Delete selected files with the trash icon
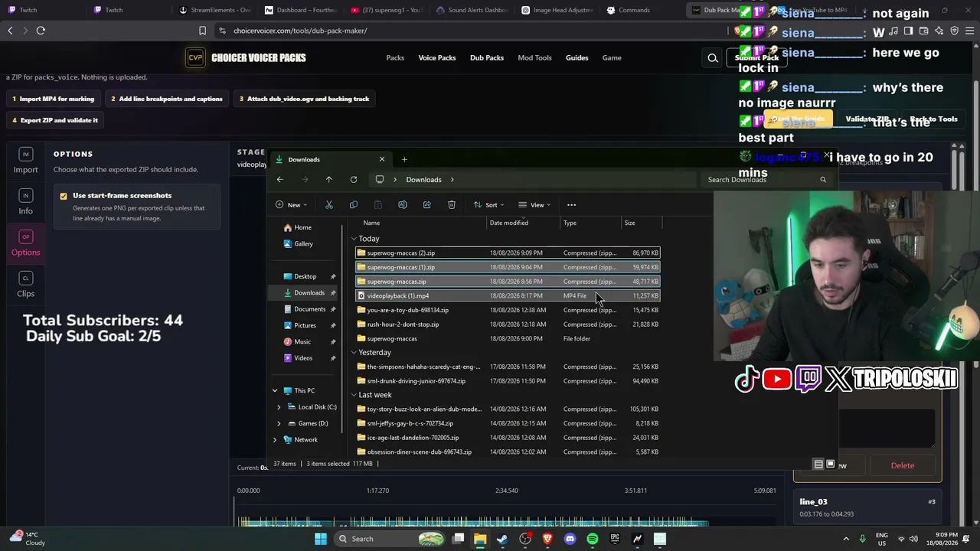Screen dimensions: 980x551 pyautogui.click(x=452, y=205)
